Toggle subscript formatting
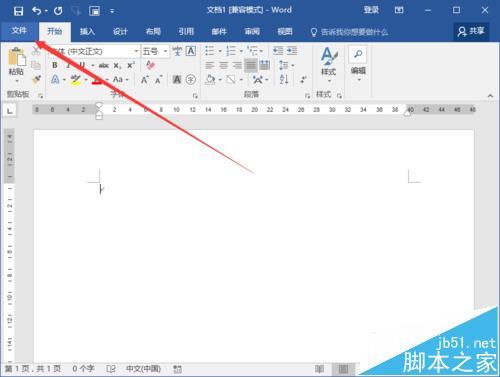Viewport: 500px width, 377px height. pyautogui.click(x=117, y=65)
